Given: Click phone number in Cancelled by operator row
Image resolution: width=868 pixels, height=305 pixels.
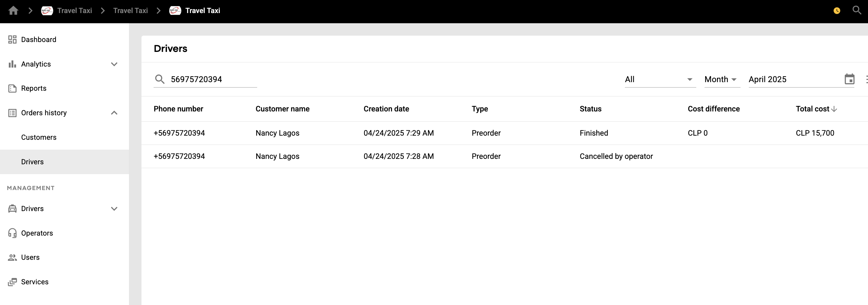Looking at the screenshot, I should tap(179, 157).
